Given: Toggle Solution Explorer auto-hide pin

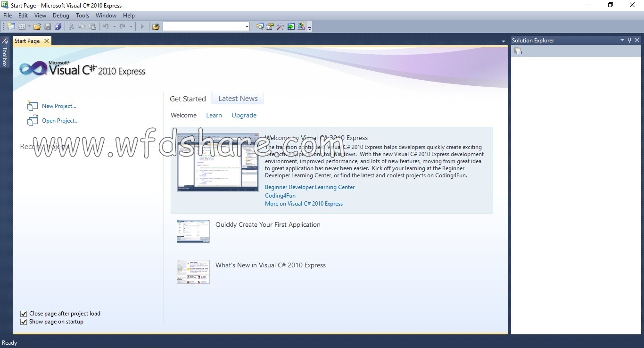Looking at the screenshot, I should point(629,40).
